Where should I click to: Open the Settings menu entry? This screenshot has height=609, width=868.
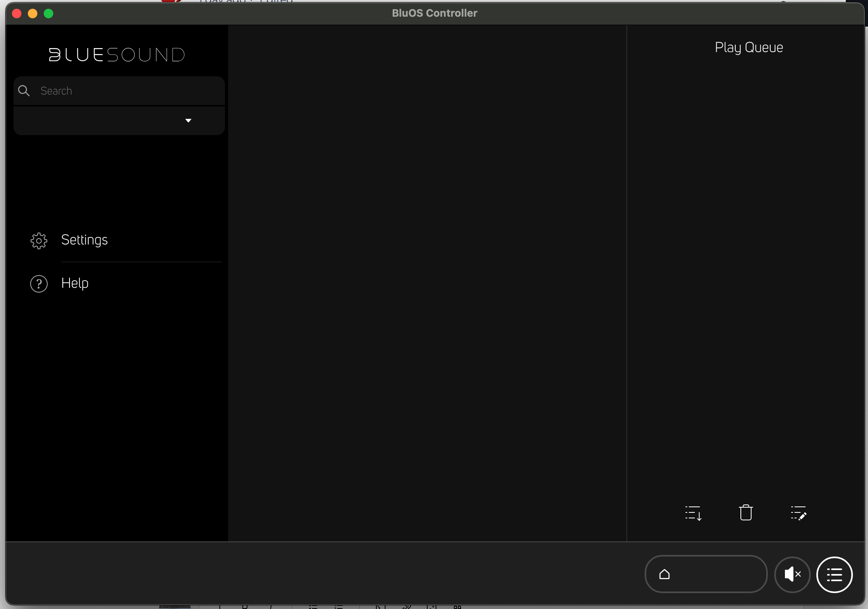[x=84, y=240]
